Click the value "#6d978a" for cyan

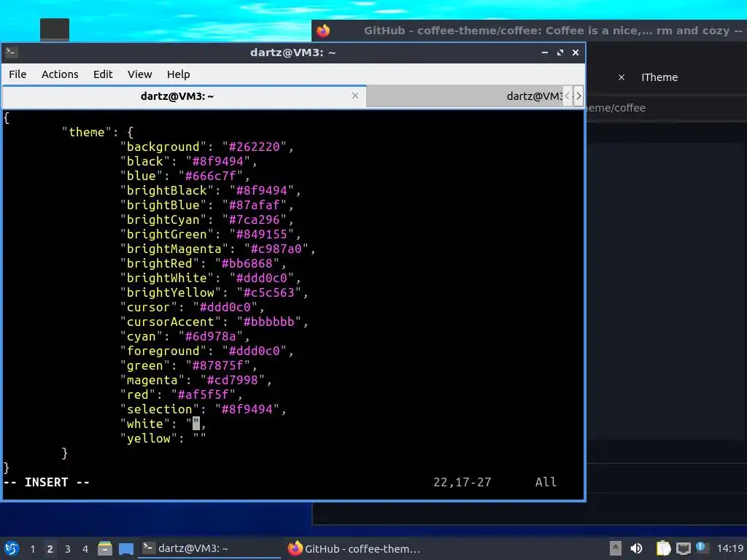click(x=211, y=337)
